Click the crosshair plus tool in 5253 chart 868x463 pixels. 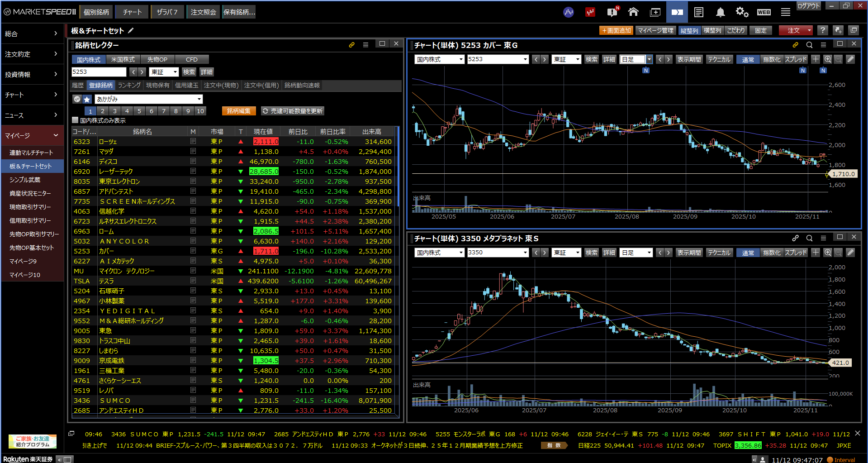coord(816,59)
